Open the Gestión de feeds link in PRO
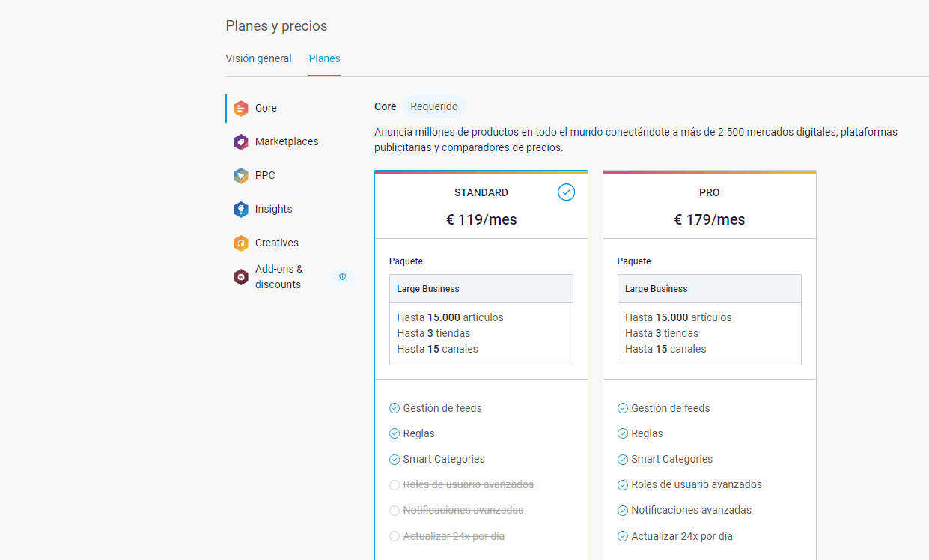 (x=671, y=408)
